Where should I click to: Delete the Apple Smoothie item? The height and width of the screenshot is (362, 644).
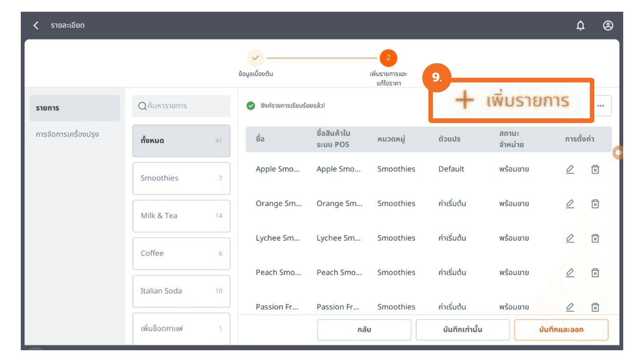click(x=595, y=169)
